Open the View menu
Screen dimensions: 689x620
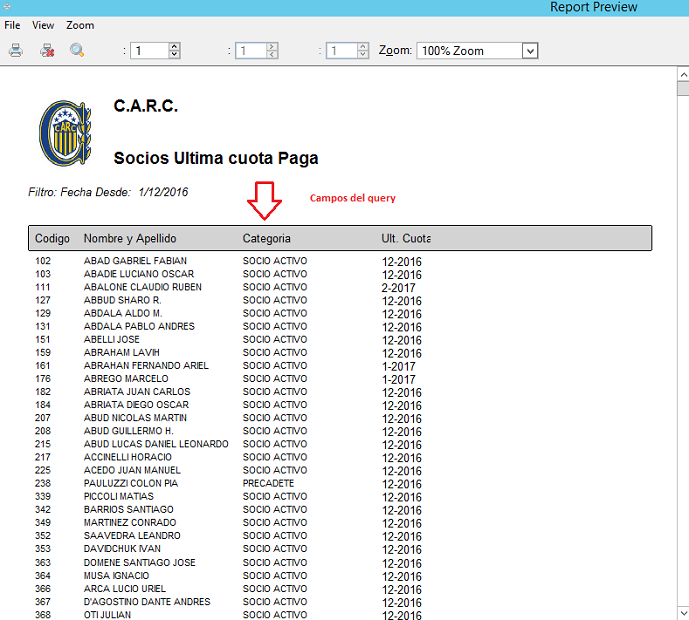point(43,25)
